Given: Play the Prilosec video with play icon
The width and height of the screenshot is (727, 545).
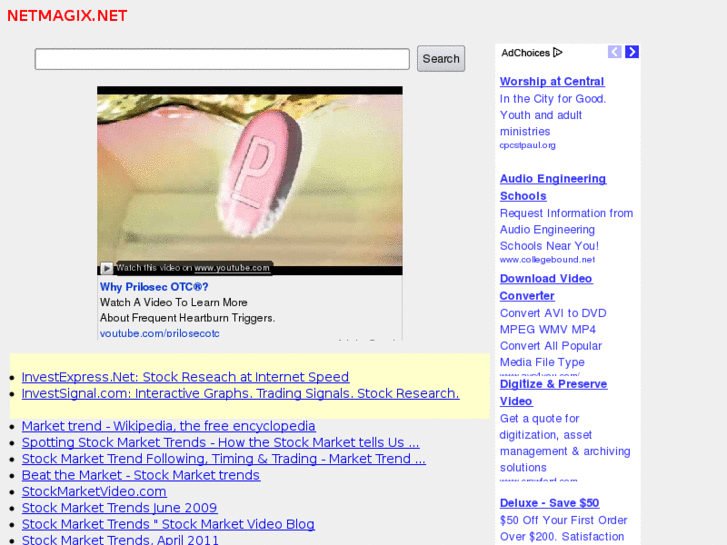Looking at the screenshot, I should tap(106, 268).
